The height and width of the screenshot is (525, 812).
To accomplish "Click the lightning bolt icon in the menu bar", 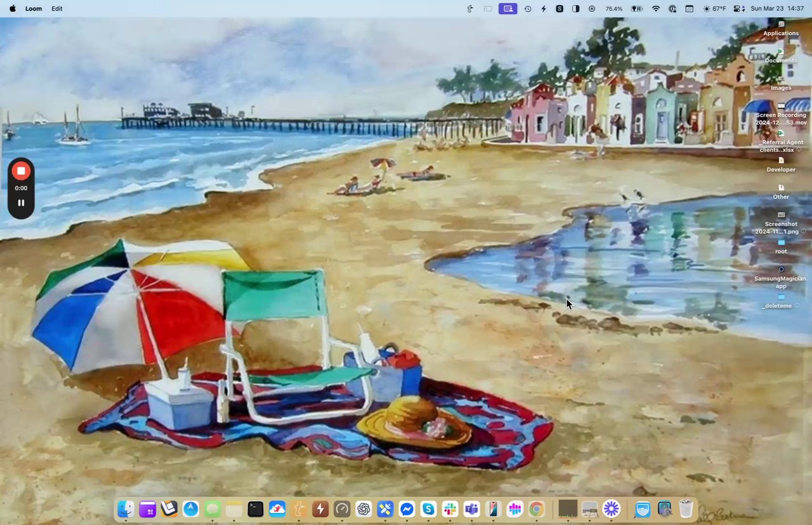I will (544, 9).
